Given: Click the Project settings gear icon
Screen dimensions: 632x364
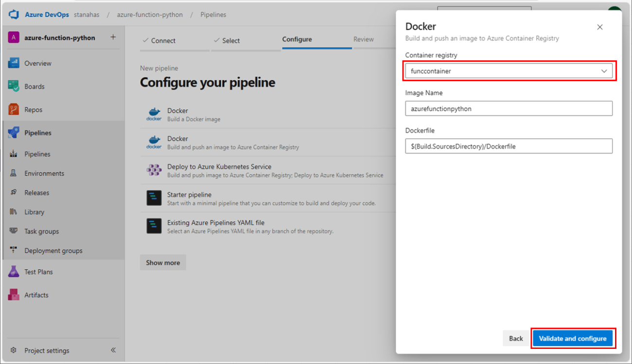Looking at the screenshot, I should [x=14, y=350].
